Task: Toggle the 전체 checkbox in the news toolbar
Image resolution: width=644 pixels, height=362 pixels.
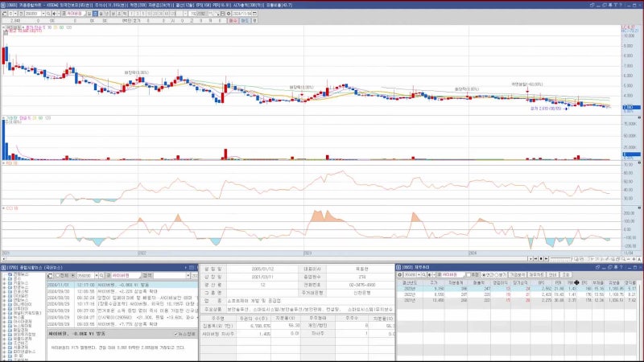Action: (x=57, y=276)
